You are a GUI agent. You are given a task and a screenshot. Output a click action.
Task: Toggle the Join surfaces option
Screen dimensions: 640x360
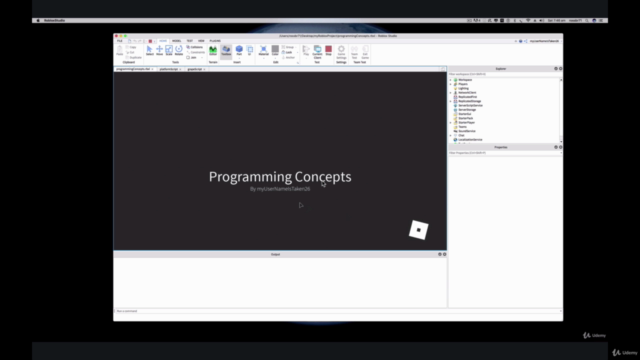tap(192, 58)
